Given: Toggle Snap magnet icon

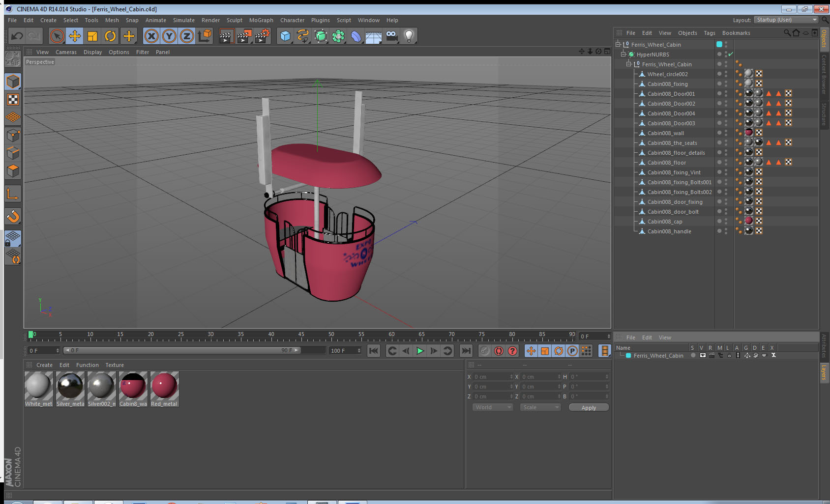Looking at the screenshot, I should point(13,216).
